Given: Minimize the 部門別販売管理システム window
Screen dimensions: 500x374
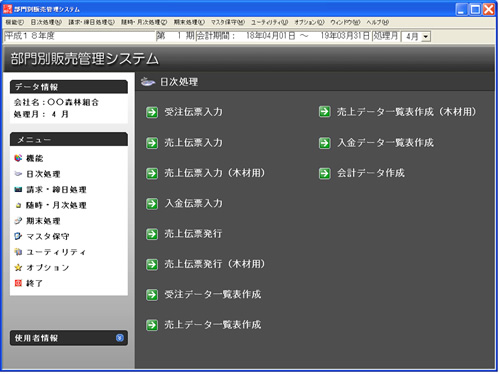Looking at the screenshot, I should tap(461, 9).
